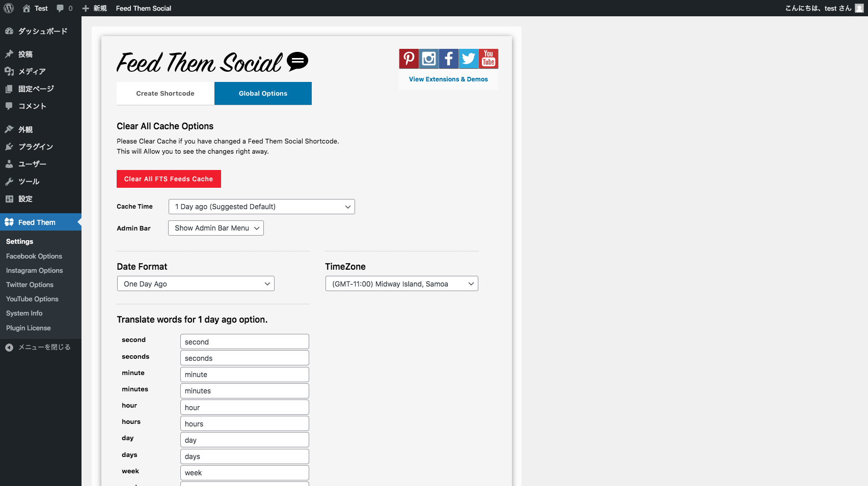868x486 pixels.
Task: Open the YouTube icon link
Action: point(488,59)
